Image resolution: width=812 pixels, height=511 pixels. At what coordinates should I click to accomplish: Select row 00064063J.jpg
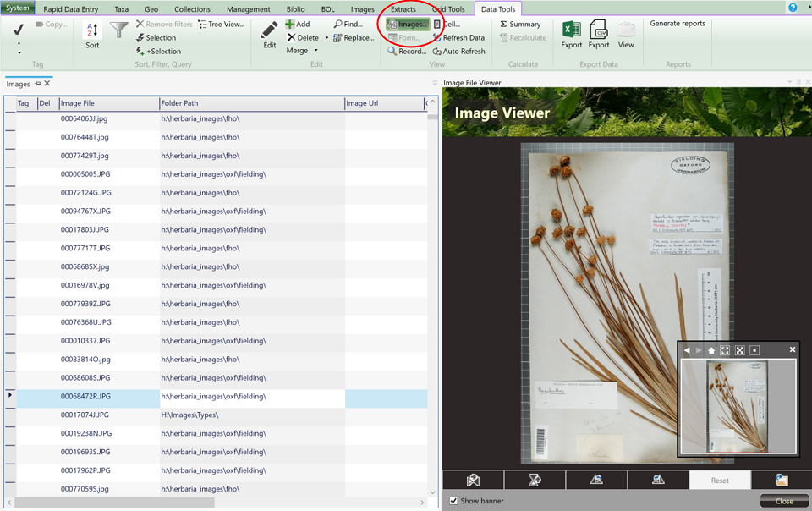click(222, 118)
